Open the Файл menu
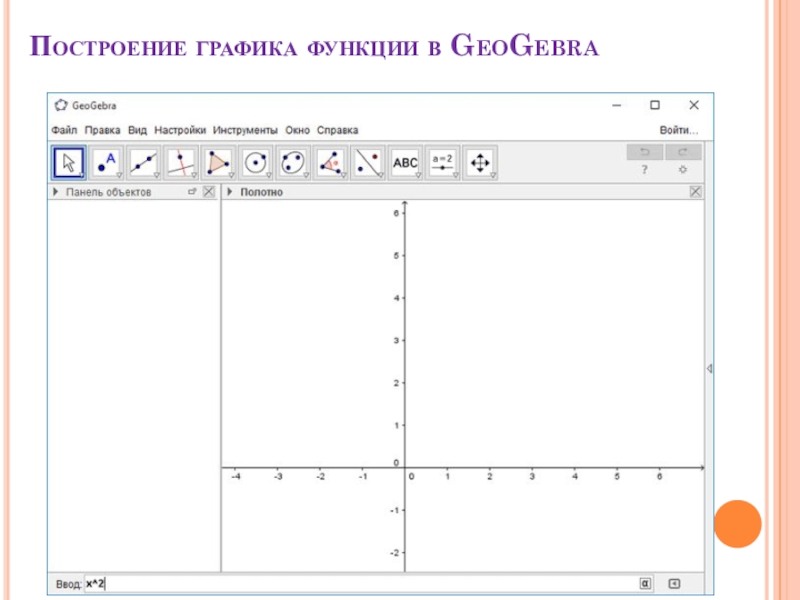The image size is (800, 600). tap(64, 130)
